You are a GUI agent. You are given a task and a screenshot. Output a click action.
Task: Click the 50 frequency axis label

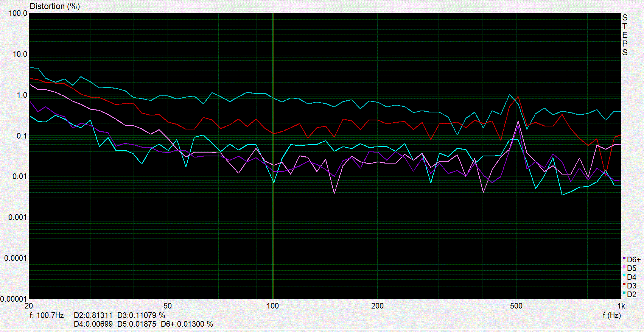click(x=167, y=306)
